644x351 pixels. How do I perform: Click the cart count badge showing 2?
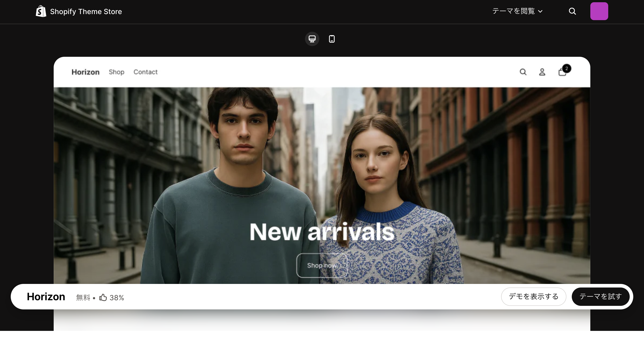pos(566,68)
